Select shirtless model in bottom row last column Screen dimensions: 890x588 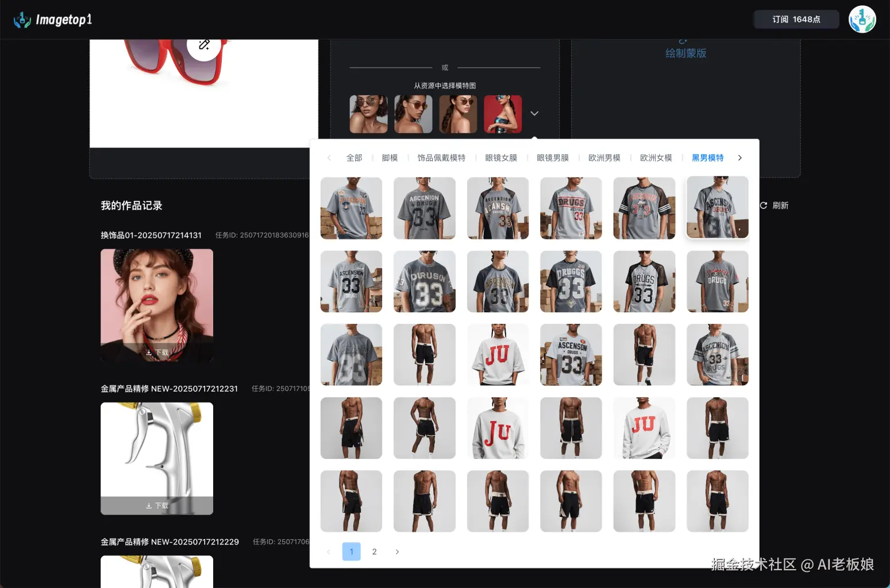[718, 501]
